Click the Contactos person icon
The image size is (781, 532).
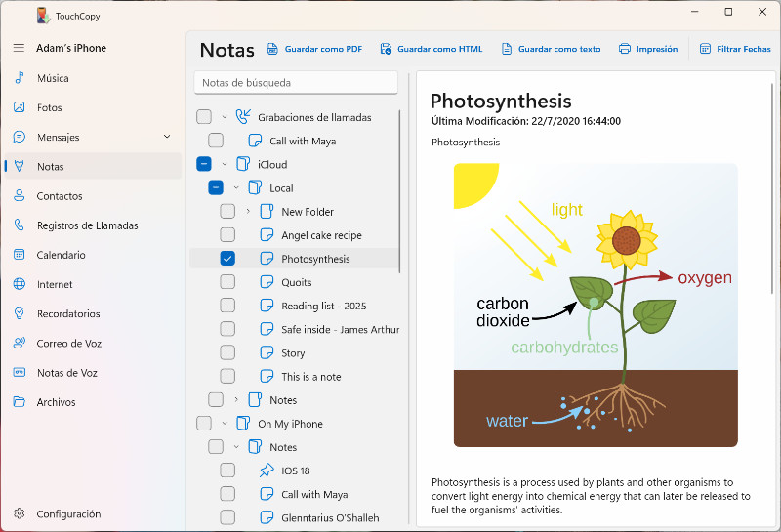click(19, 195)
